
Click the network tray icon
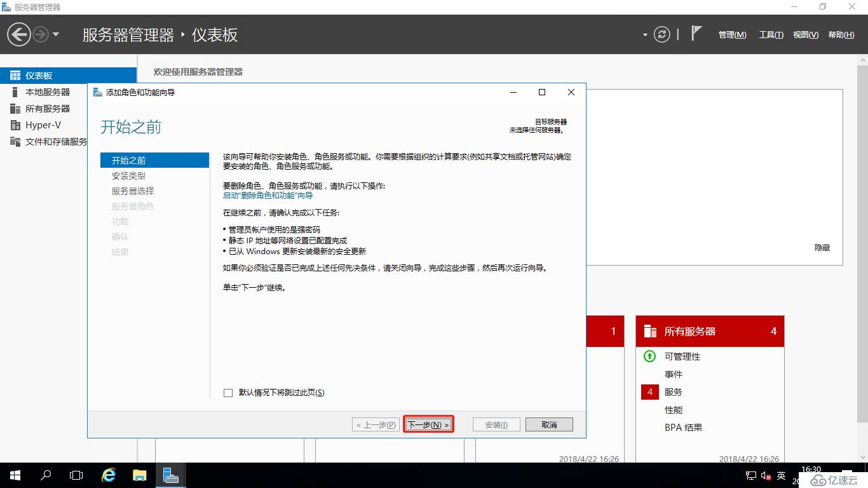coord(750,476)
